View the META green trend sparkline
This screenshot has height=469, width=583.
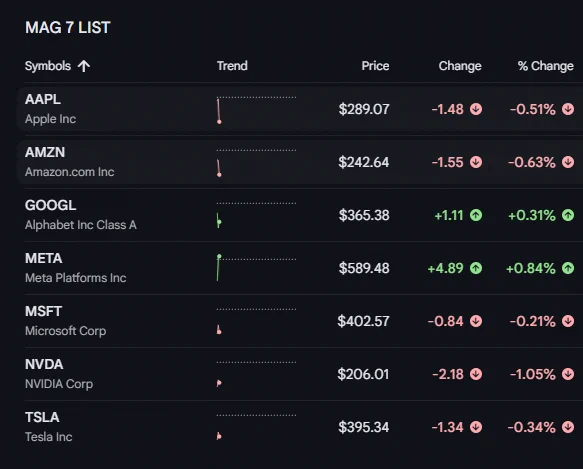(256, 268)
